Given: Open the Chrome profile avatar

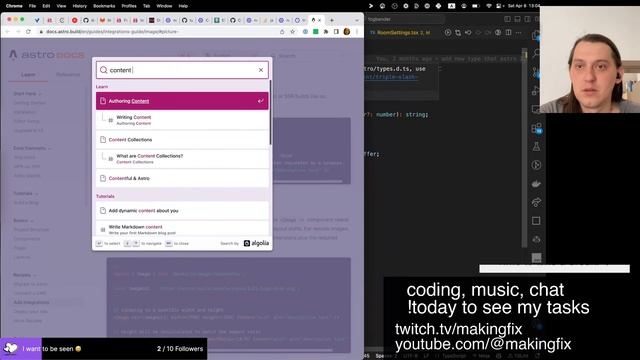Looking at the screenshot, I should click(x=347, y=31).
